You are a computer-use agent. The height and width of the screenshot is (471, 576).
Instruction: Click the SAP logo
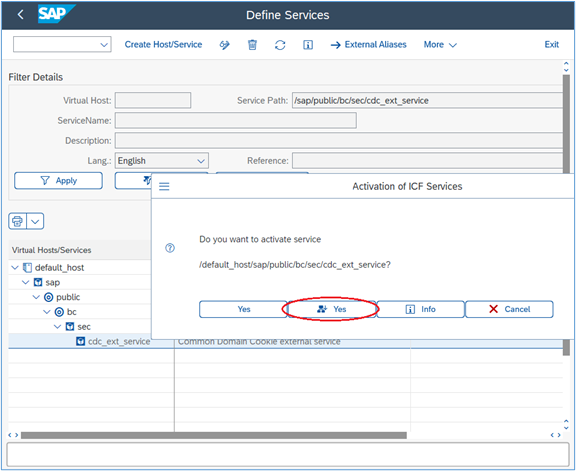(56, 14)
